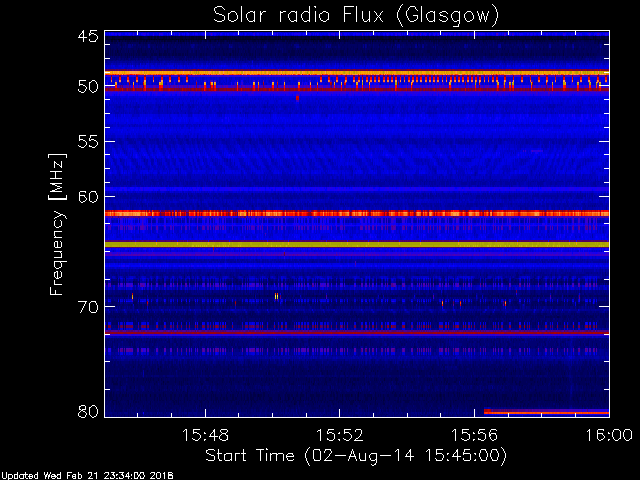Click the solid yellow band below 60 MHz
This screenshot has width=640, height=480.
[x=357, y=244]
